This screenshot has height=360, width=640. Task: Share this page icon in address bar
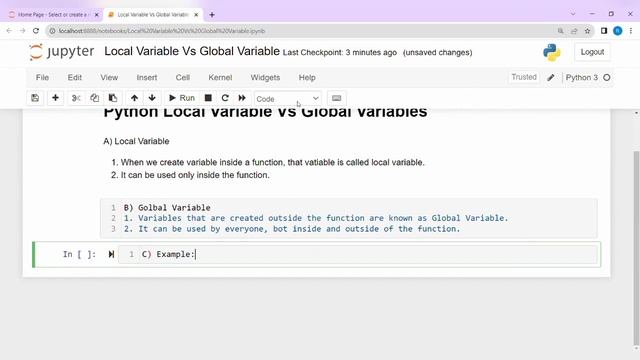click(x=574, y=31)
